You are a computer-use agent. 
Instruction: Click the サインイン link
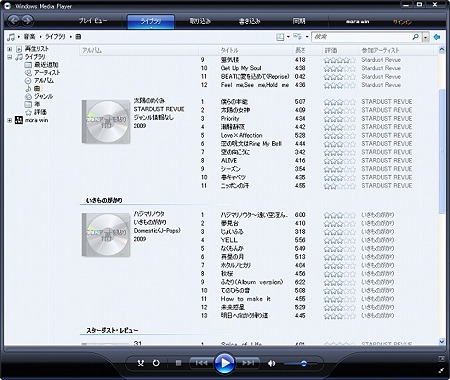point(402,22)
